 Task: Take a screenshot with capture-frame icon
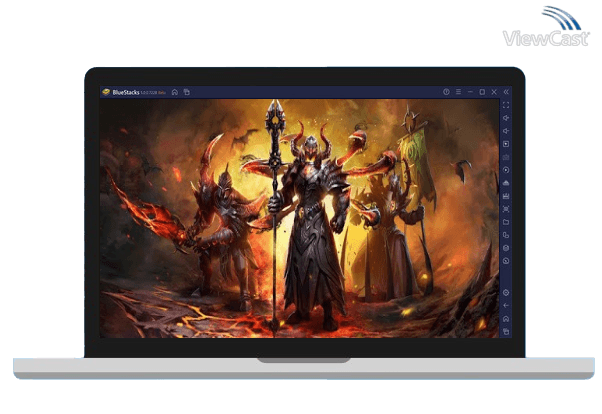coord(506,209)
